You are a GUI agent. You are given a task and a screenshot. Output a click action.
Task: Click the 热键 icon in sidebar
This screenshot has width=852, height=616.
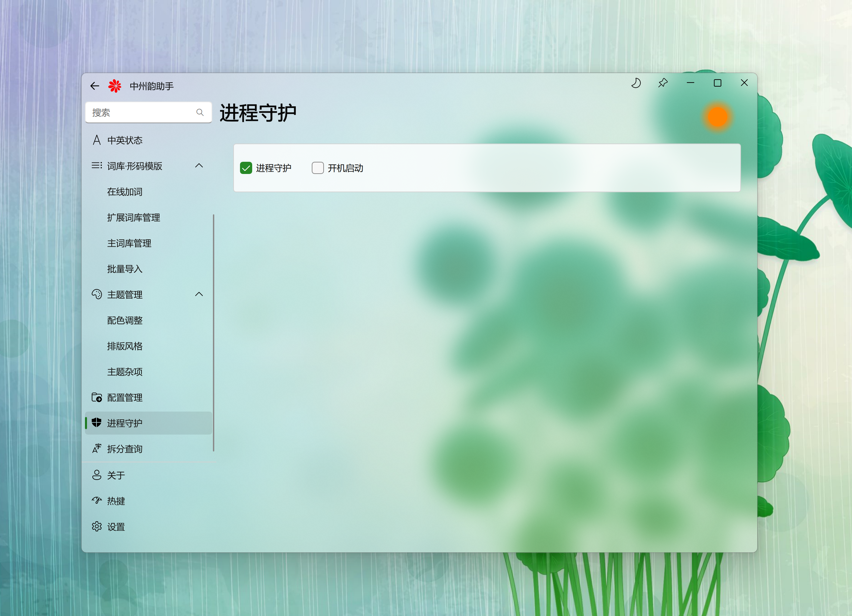tap(97, 501)
